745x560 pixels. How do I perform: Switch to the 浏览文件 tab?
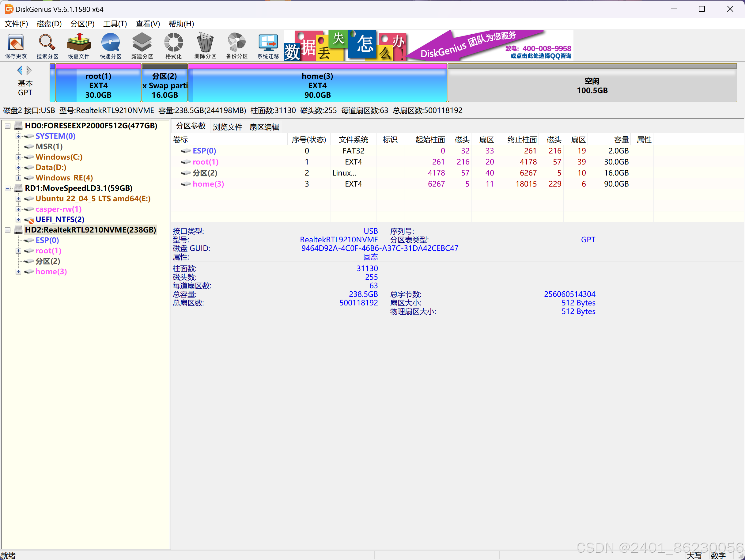[x=227, y=127]
